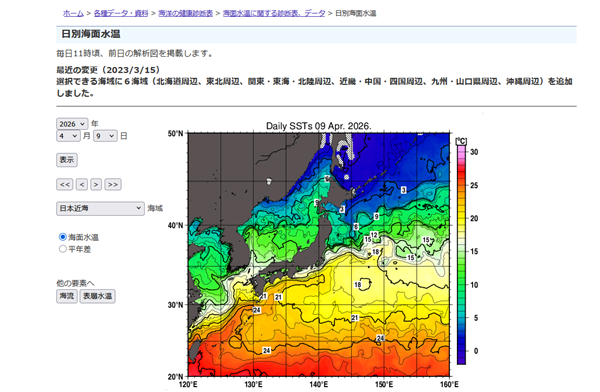Open the 海流 element button
Image resolution: width=600 pixels, height=392 pixels.
pos(67,296)
